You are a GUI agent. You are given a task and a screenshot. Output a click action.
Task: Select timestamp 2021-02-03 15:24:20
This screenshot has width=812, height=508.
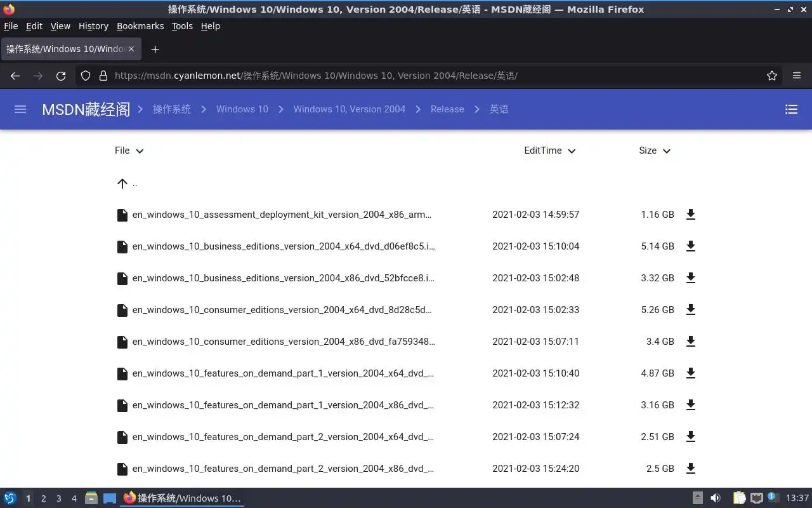535,469
